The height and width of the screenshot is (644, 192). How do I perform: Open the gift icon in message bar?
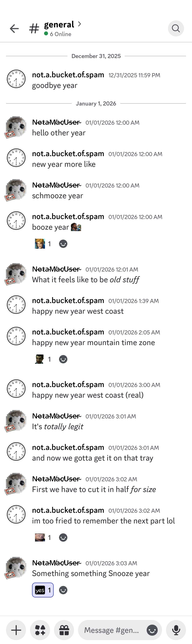coord(64,630)
